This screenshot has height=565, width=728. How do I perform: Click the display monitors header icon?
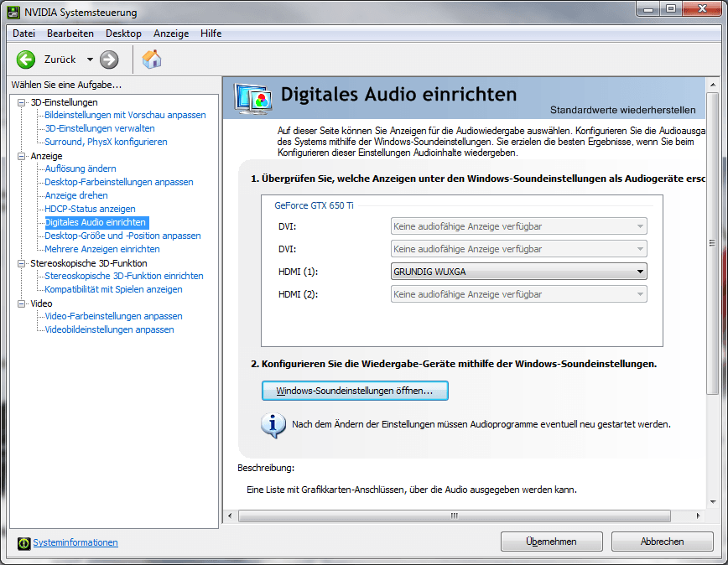click(x=252, y=99)
